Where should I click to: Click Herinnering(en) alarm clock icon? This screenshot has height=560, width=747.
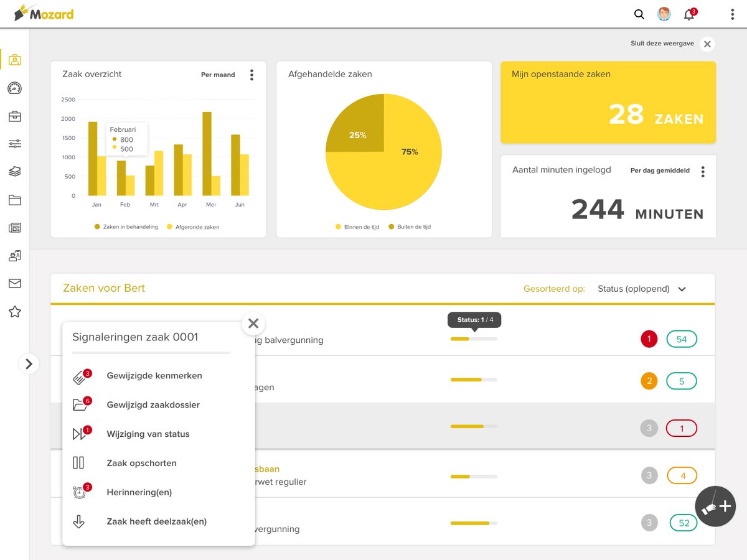coord(80,492)
